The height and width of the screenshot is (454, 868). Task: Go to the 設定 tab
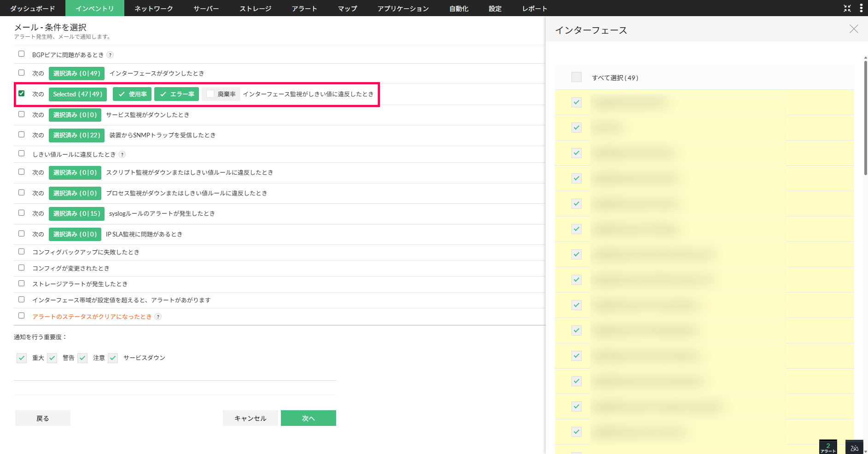495,8
